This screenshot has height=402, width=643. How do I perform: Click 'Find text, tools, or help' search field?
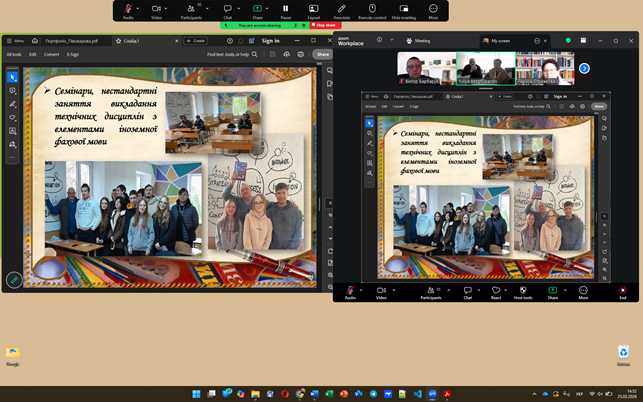point(232,54)
